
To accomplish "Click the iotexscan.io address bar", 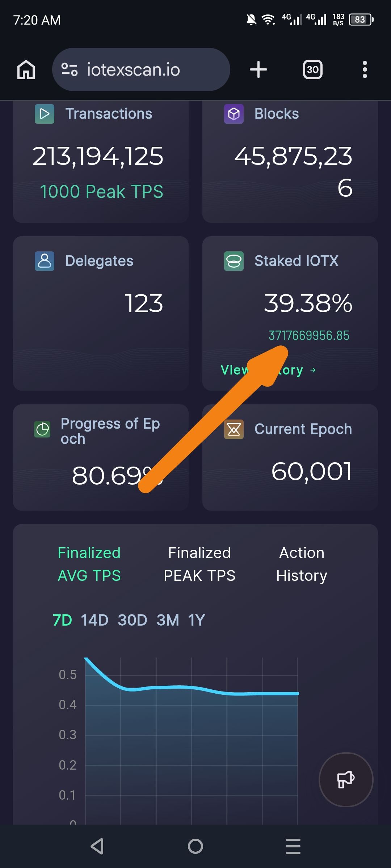I will coord(141,69).
